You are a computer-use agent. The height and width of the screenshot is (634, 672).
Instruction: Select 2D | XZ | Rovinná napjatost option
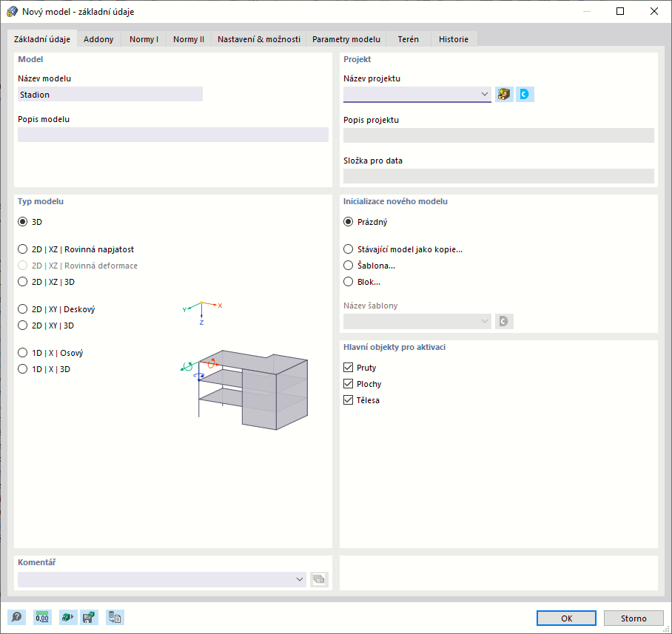pos(23,249)
